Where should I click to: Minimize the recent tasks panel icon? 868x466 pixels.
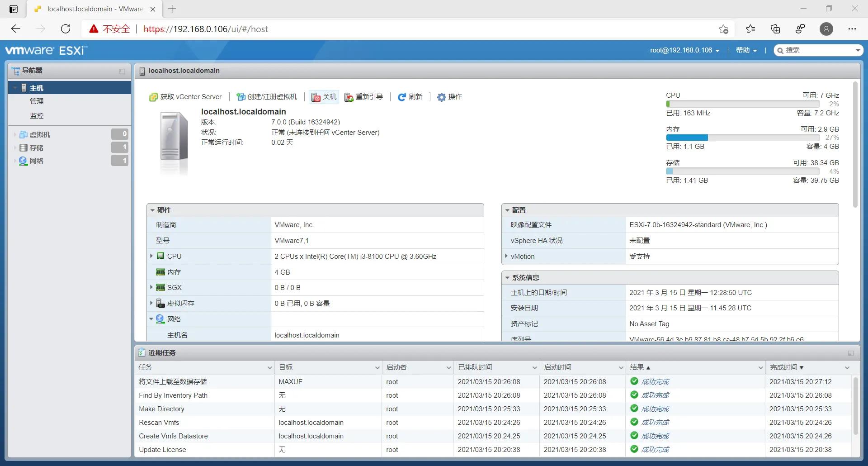(851, 353)
